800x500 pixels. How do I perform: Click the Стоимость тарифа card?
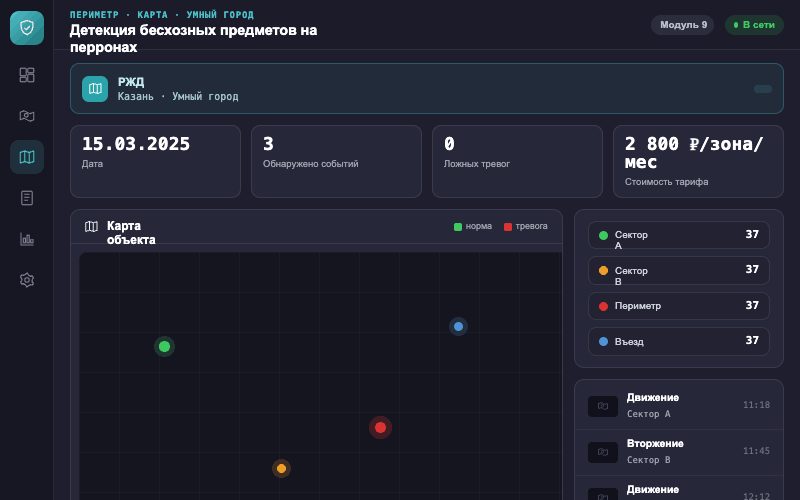pos(698,161)
